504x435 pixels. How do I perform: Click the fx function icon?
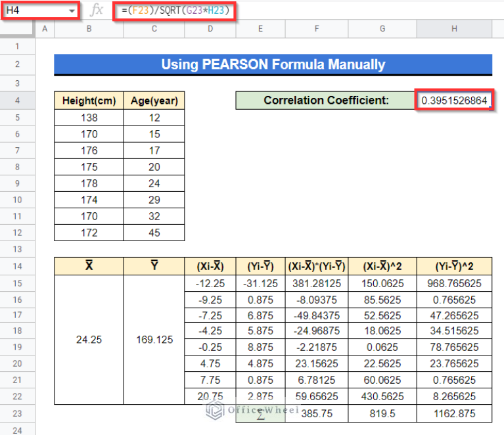97,10
